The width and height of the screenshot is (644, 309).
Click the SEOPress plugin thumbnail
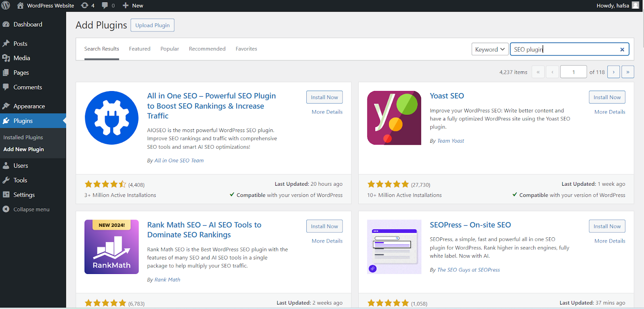[394, 247]
